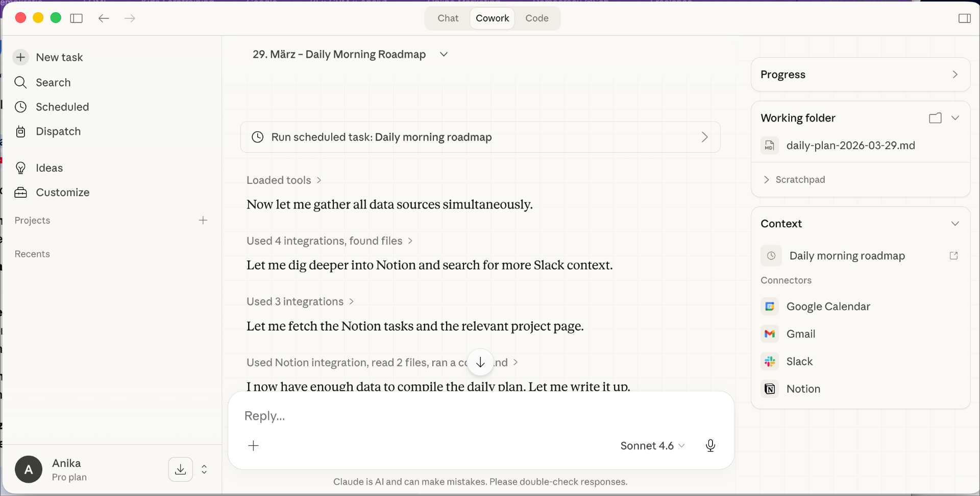Screen dimensions: 980x496
Task: Add a new project with plus icon
Action: click(x=203, y=220)
